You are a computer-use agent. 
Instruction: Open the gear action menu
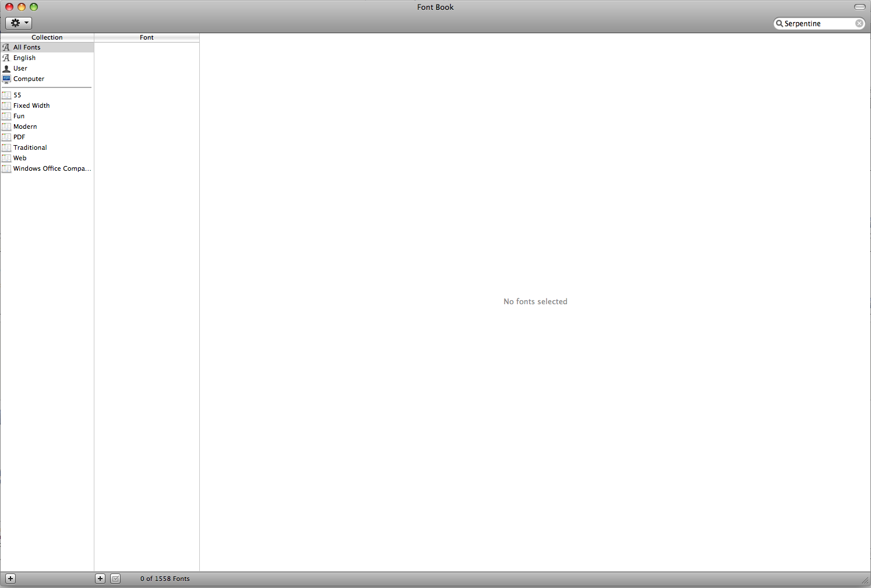19,23
